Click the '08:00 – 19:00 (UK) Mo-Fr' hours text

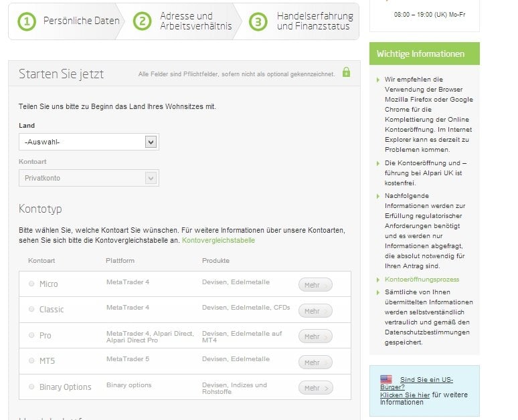[430, 15]
